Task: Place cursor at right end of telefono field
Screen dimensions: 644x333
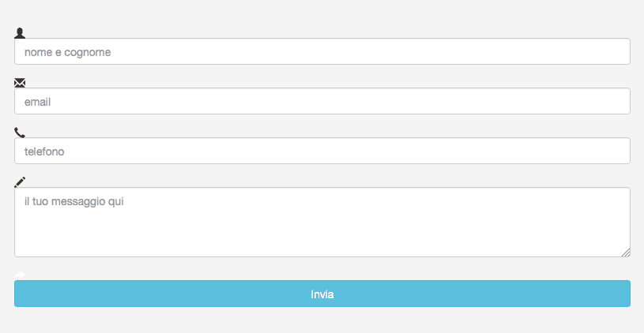Action: [x=620, y=151]
